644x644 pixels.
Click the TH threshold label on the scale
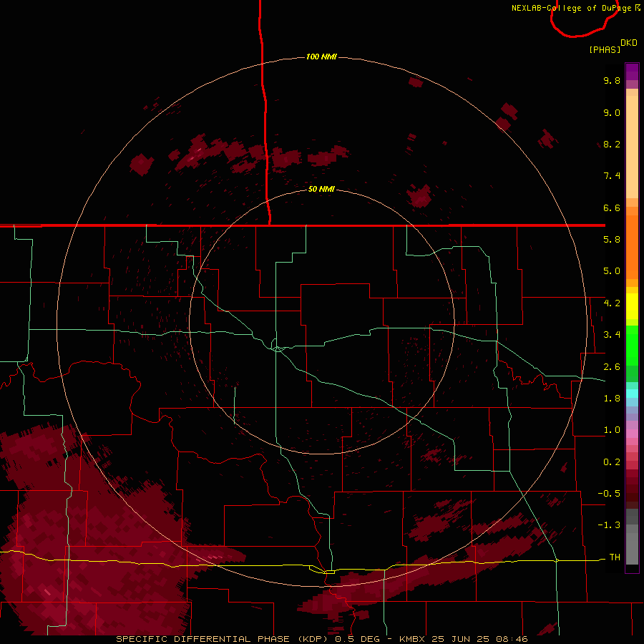tap(615, 557)
